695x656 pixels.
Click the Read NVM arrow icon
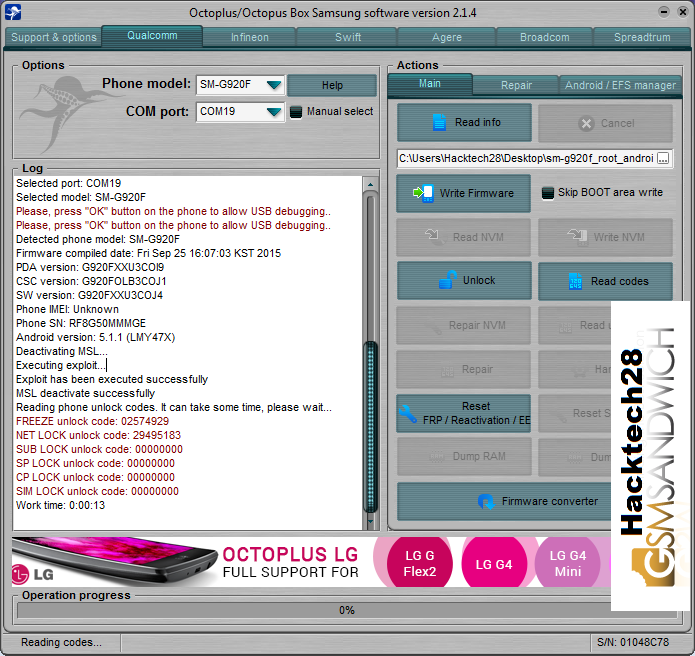pyautogui.click(x=433, y=236)
